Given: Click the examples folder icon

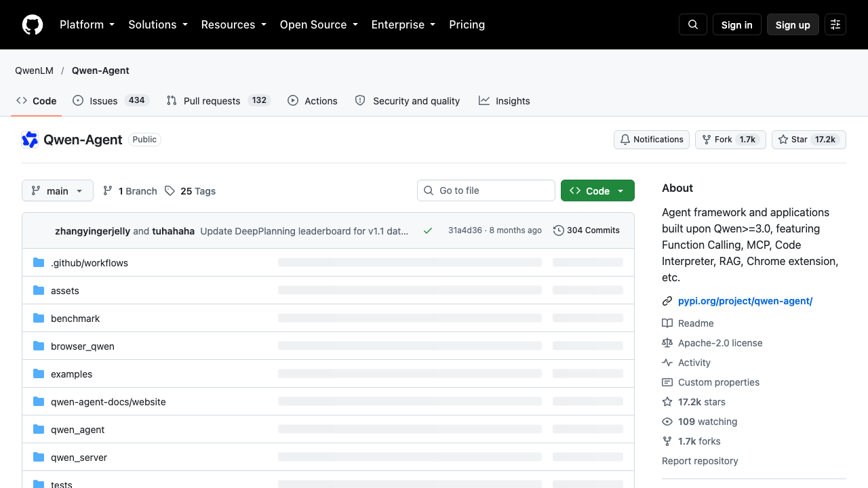Looking at the screenshot, I should click(39, 374).
